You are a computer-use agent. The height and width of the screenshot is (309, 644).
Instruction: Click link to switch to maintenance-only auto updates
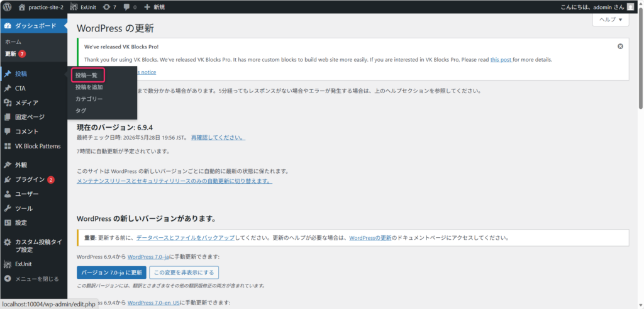(175, 181)
